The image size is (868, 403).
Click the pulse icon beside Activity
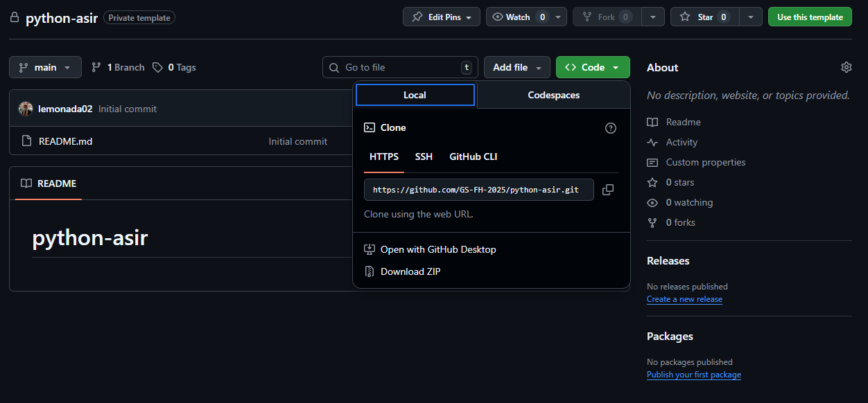652,142
